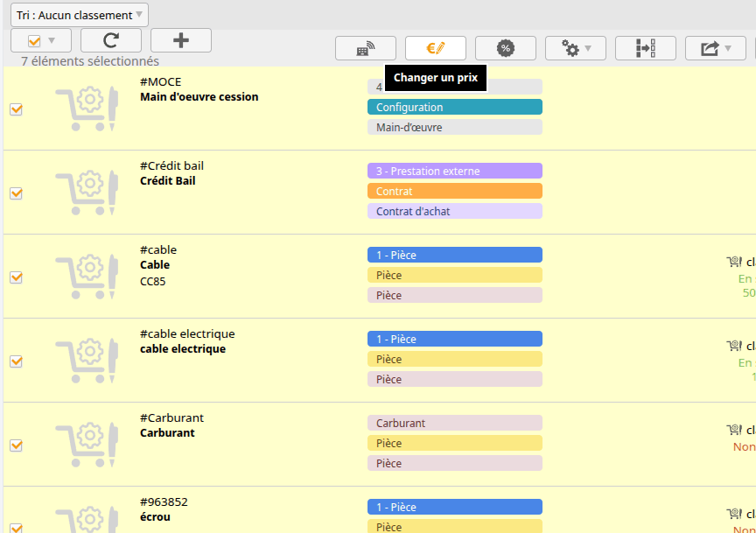Click the Main-d'œuvre tag

tap(455, 127)
